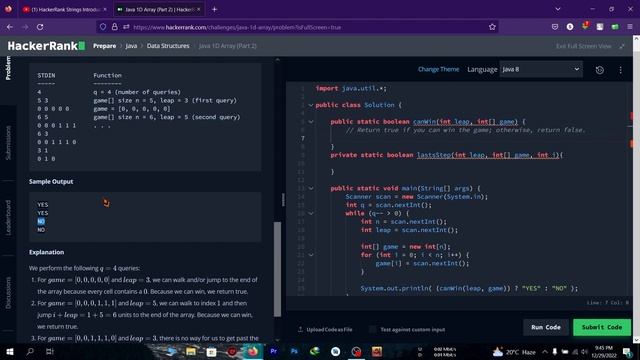Click the panel splitter handle
The image size is (640, 360).
(x=283, y=200)
